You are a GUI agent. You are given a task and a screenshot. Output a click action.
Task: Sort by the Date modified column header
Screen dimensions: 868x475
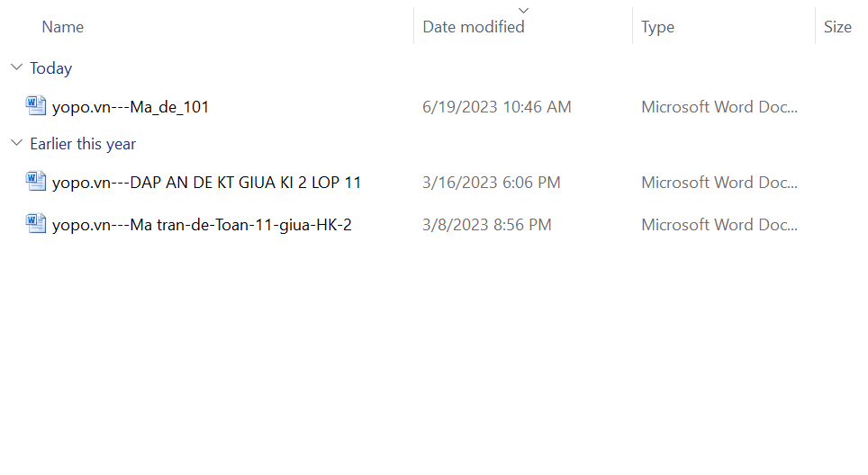click(474, 27)
